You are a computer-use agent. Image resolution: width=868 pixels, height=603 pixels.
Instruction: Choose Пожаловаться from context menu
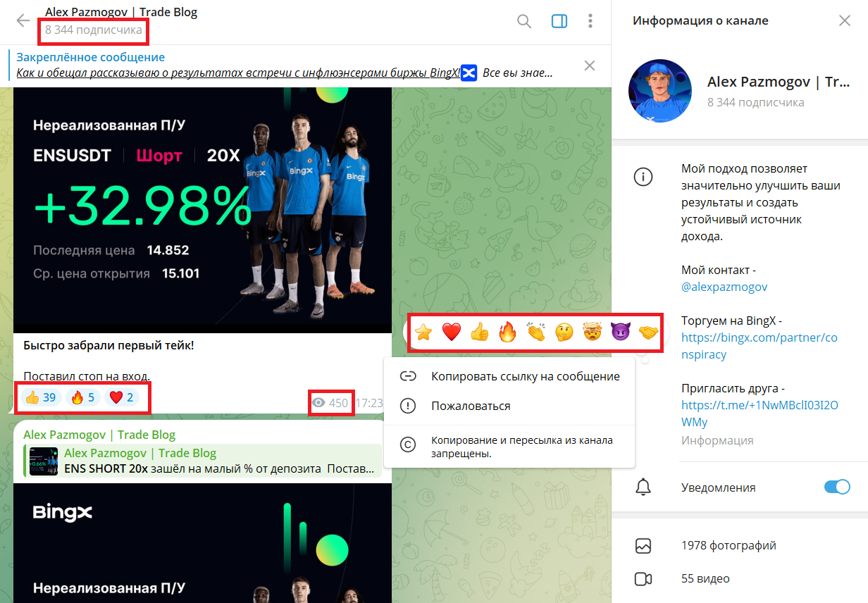tap(471, 406)
